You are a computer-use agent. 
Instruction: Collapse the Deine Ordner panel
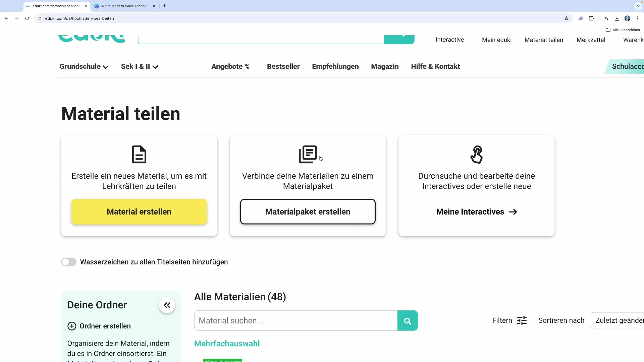[167, 305]
